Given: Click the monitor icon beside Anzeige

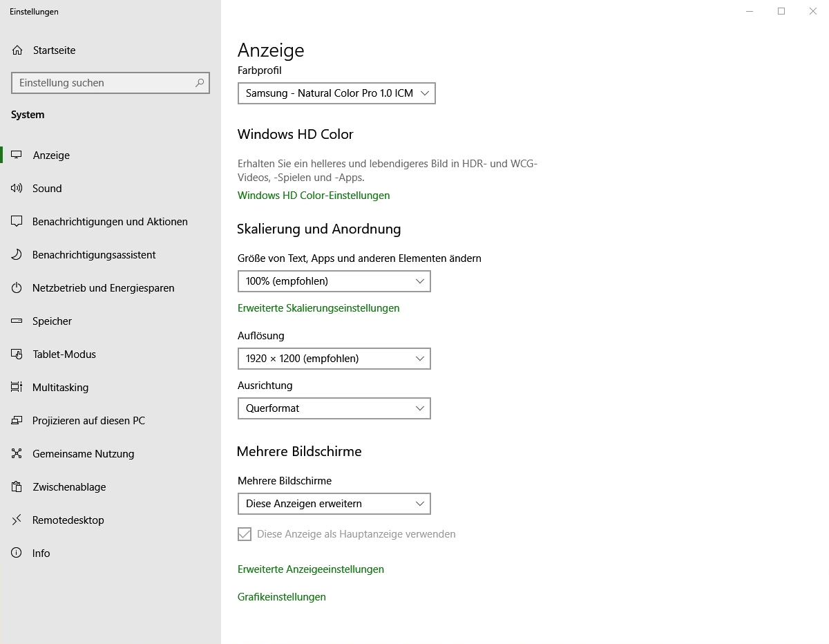Looking at the screenshot, I should click(17, 155).
